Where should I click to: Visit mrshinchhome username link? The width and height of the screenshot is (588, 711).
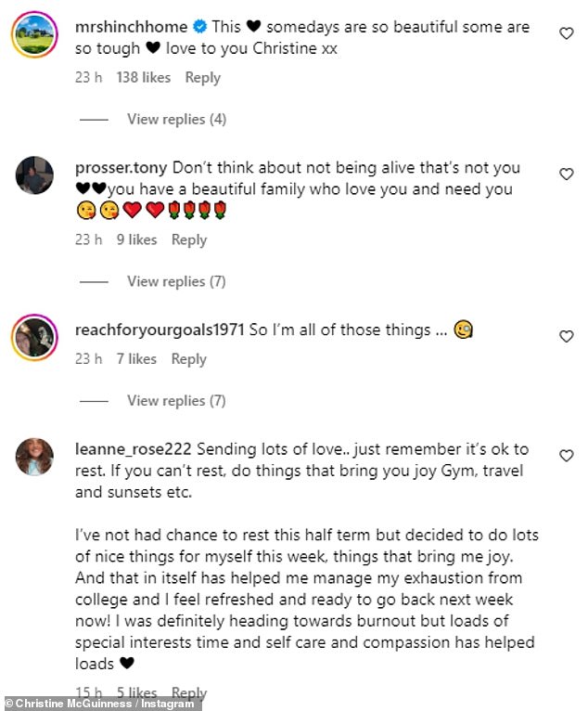point(132,27)
